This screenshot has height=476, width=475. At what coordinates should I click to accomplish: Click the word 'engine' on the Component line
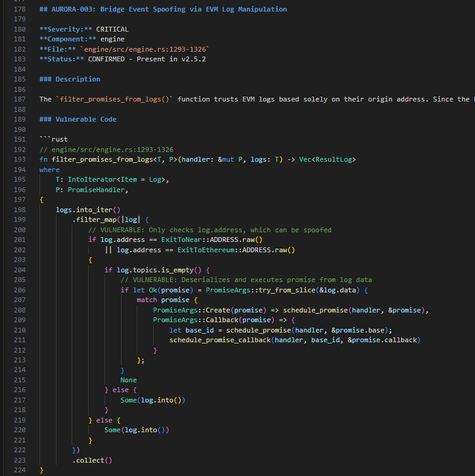coord(112,39)
